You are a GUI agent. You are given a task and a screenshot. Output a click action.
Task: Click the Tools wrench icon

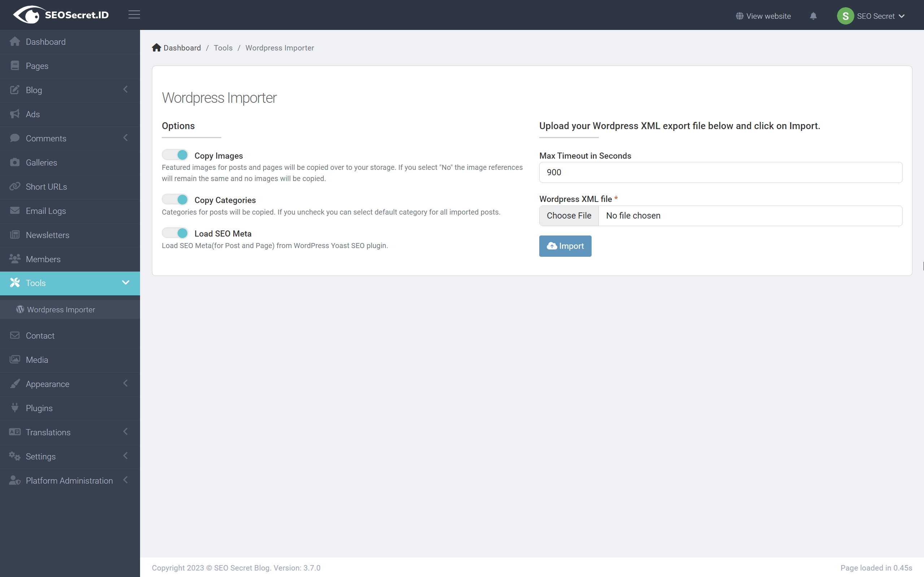(15, 283)
